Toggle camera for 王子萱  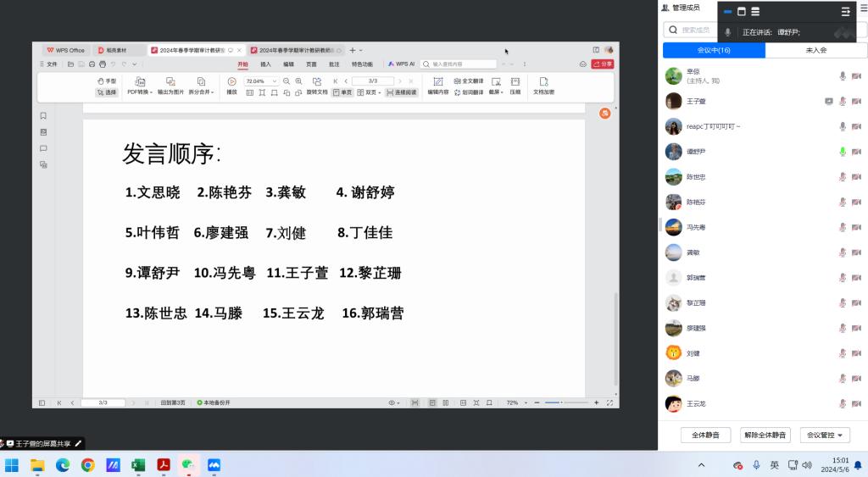(x=856, y=102)
